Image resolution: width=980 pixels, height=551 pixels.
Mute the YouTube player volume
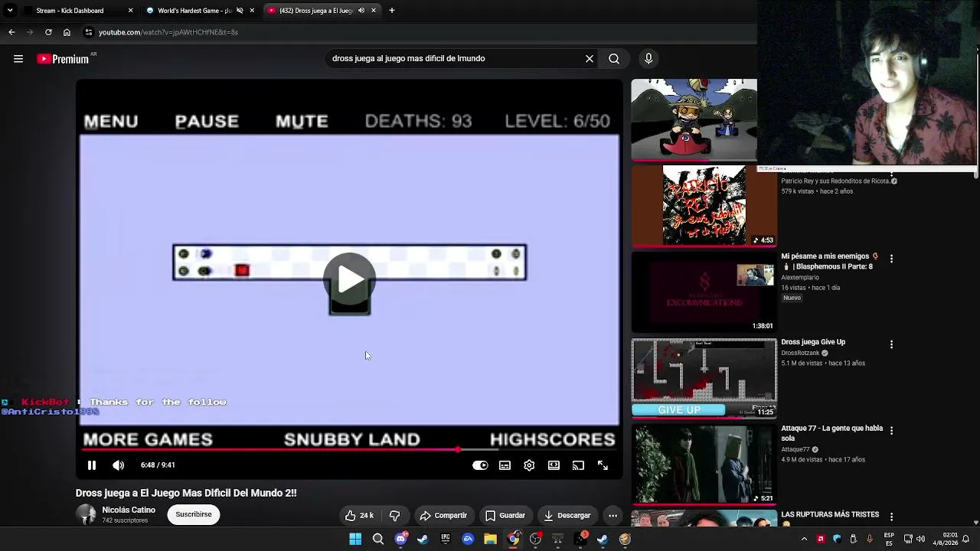coord(118,465)
